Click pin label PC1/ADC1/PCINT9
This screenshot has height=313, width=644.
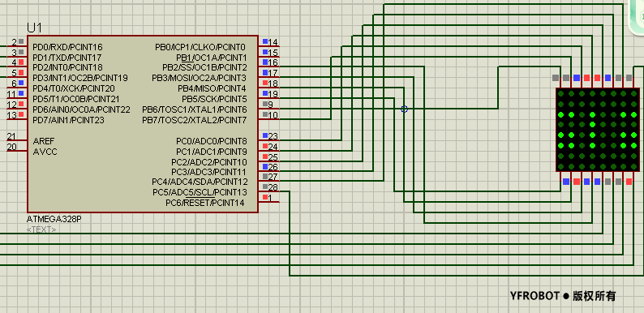click(212, 152)
